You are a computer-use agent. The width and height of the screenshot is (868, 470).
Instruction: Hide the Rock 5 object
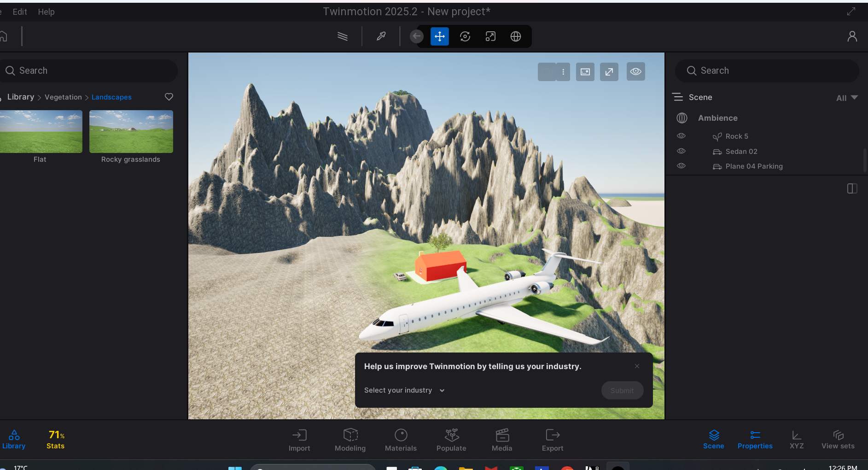click(x=682, y=136)
